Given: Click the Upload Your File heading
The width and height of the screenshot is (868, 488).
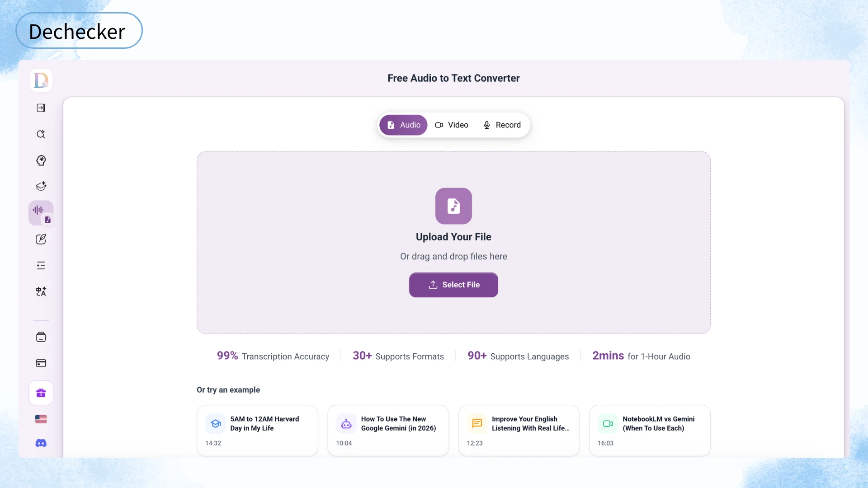Looking at the screenshot, I should pos(453,237).
